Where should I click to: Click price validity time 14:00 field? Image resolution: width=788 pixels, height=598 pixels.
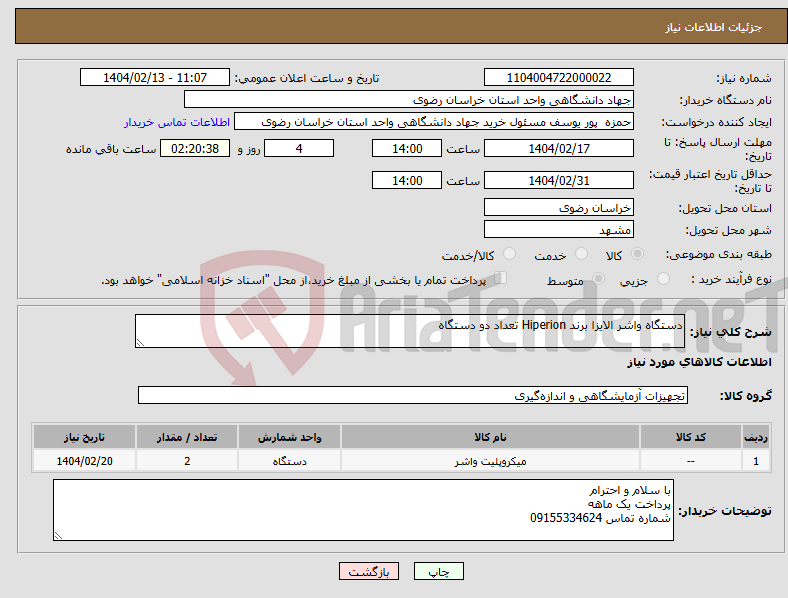[407, 180]
